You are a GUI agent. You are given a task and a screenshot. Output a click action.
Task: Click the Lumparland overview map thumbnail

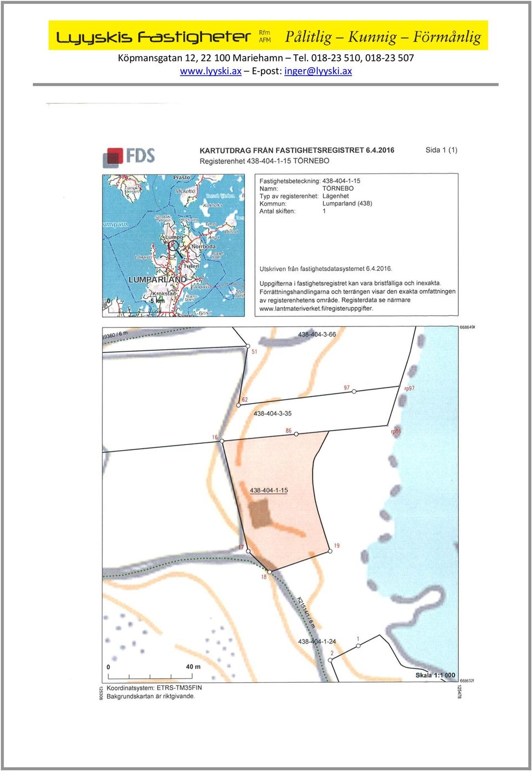coord(173,246)
